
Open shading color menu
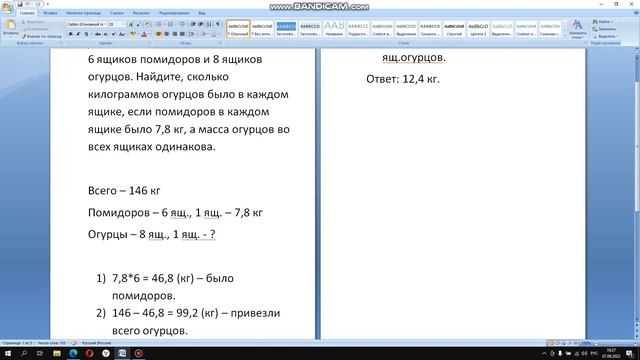click(204, 34)
